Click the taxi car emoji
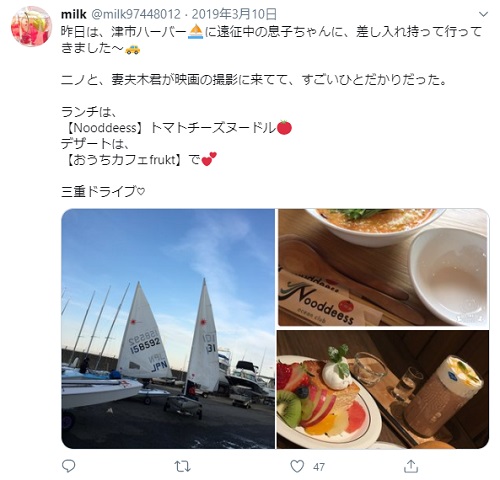Image resolution: width=500 pixels, height=480 pixels. pyautogui.click(x=133, y=49)
